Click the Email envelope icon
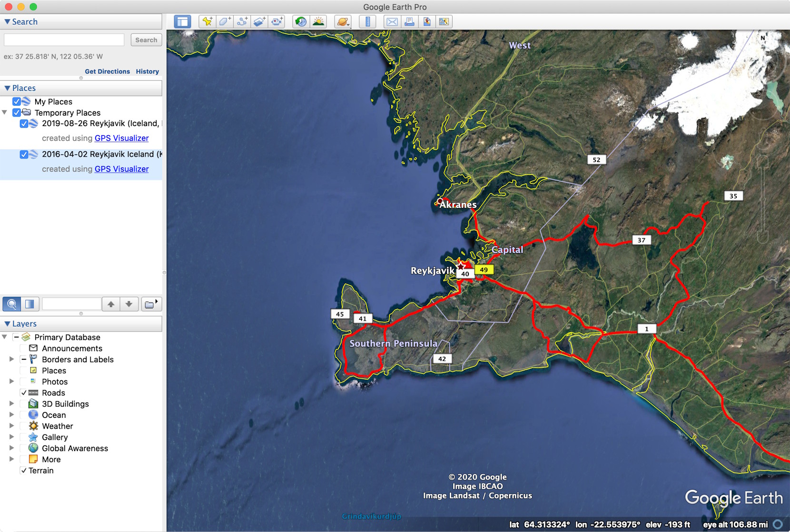This screenshot has height=532, width=790. [392, 21]
